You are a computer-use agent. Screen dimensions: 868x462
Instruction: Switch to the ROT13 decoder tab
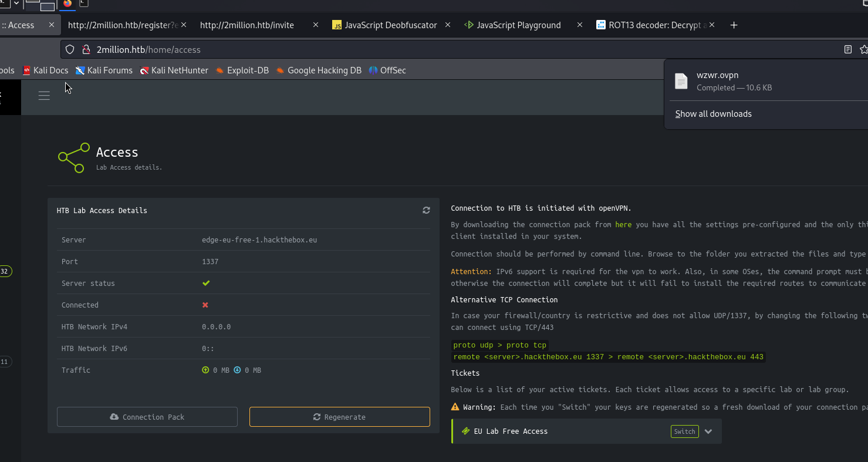click(x=651, y=25)
